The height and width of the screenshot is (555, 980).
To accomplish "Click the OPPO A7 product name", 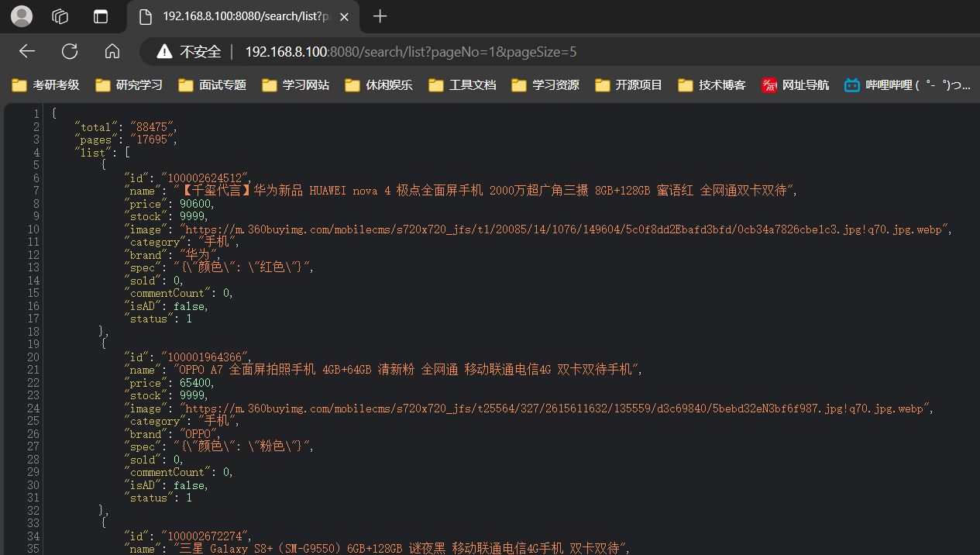I will [407, 370].
